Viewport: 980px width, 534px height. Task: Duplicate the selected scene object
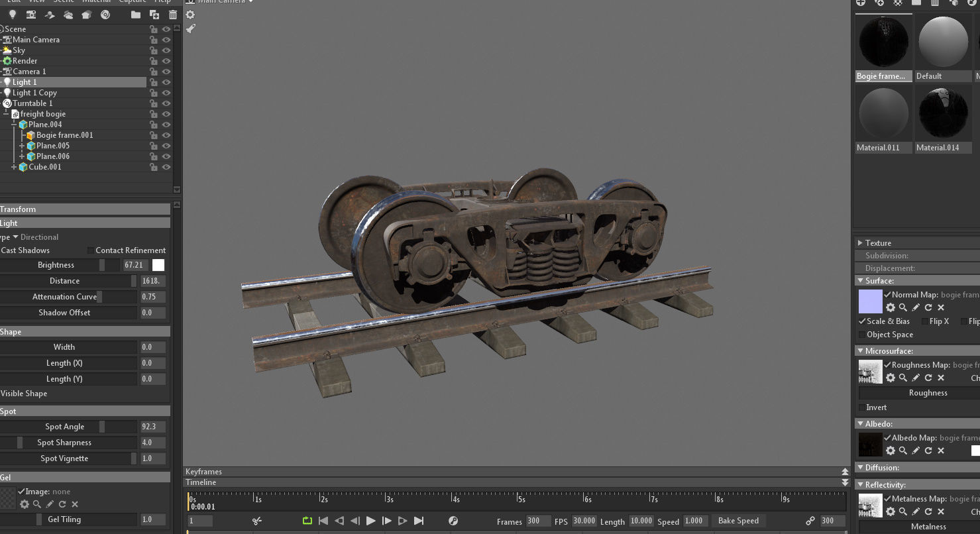[x=154, y=15]
